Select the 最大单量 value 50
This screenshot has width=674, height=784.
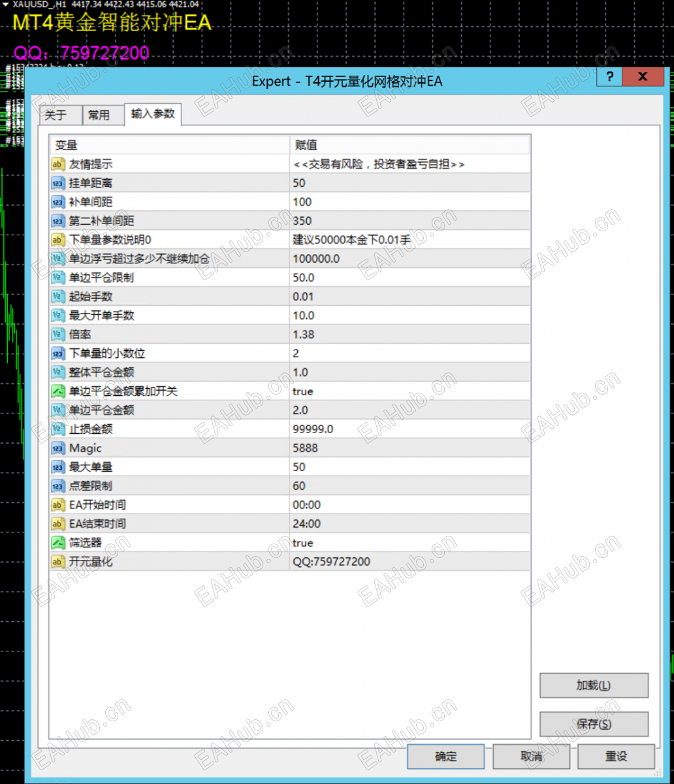click(409, 467)
